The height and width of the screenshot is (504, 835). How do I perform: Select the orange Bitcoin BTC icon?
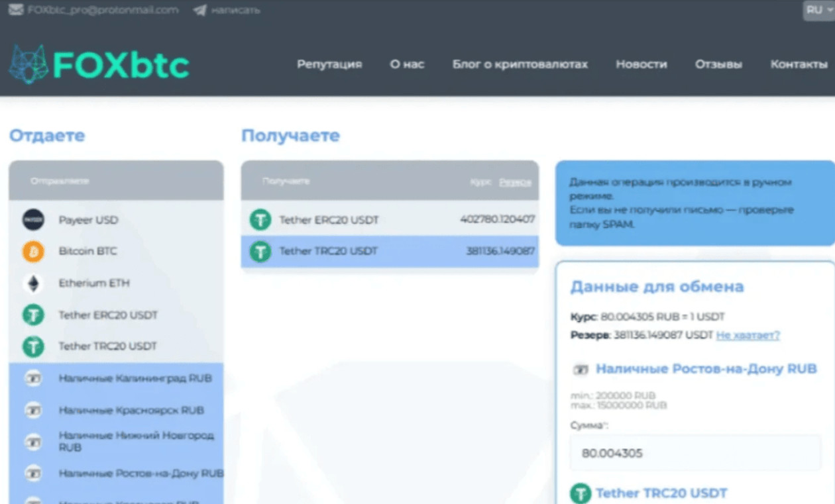pos(33,252)
